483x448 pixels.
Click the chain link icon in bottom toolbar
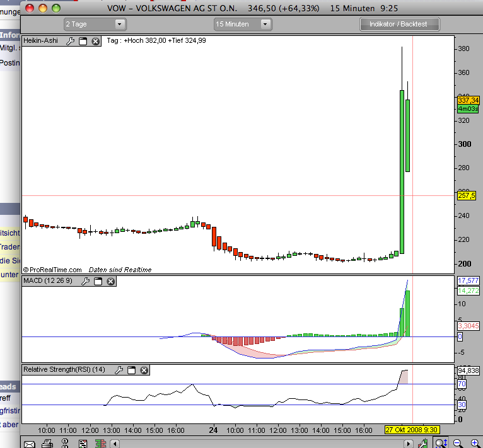65,444
